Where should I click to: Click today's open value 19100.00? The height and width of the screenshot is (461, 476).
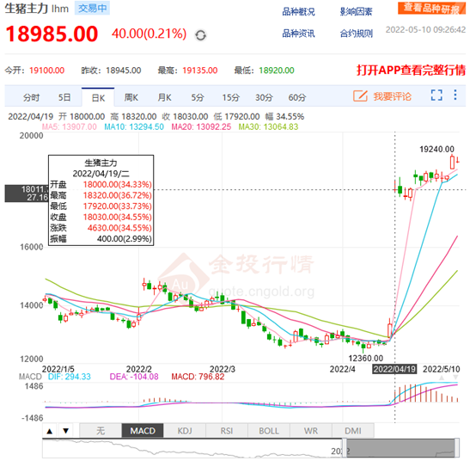point(46,71)
